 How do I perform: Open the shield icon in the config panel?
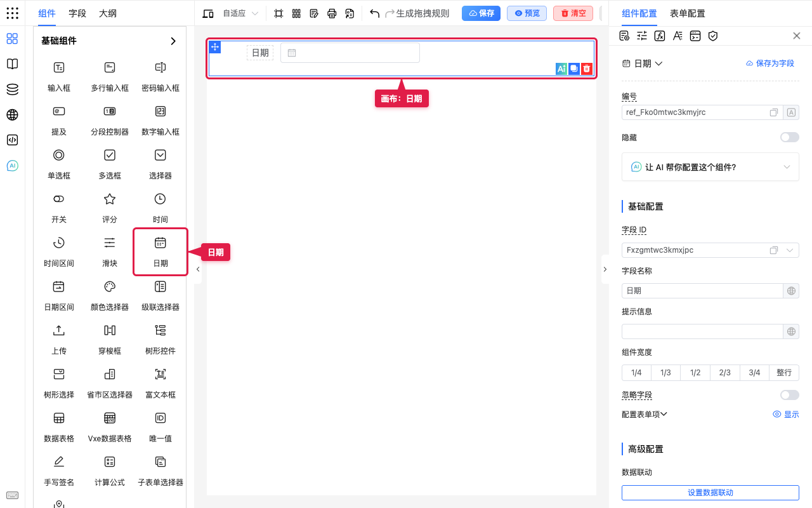point(713,36)
